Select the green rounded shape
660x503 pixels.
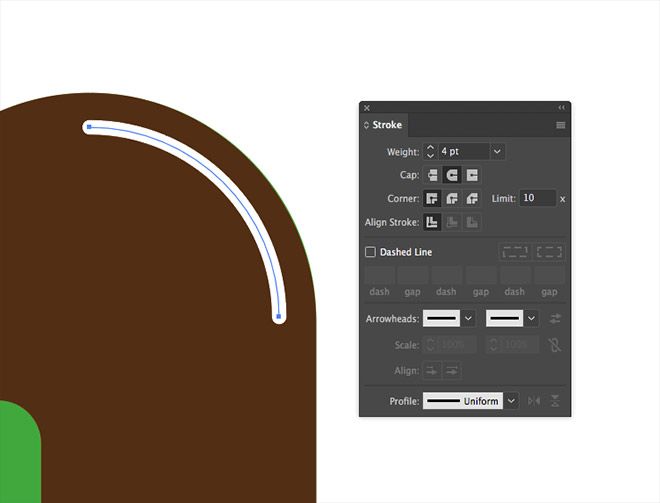pyautogui.click(x=19, y=452)
